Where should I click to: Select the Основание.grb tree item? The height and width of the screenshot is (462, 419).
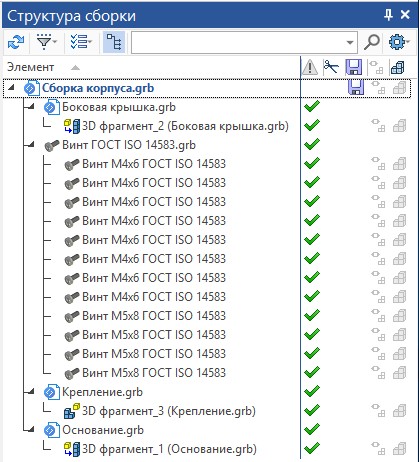coord(94,430)
